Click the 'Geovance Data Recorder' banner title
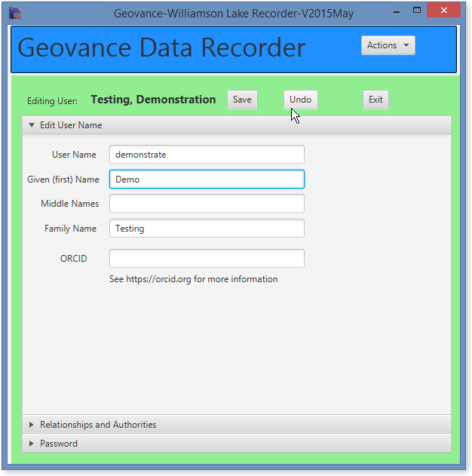 [161, 48]
